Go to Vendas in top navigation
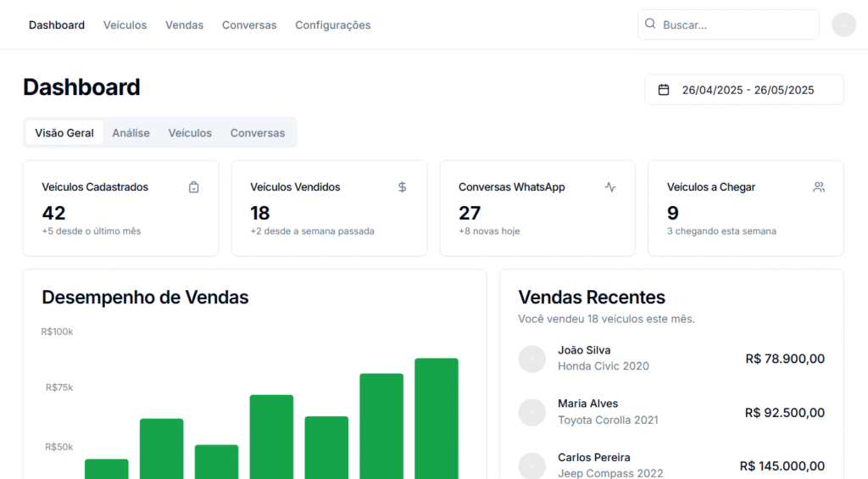This screenshot has width=868, height=479. click(x=184, y=25)
